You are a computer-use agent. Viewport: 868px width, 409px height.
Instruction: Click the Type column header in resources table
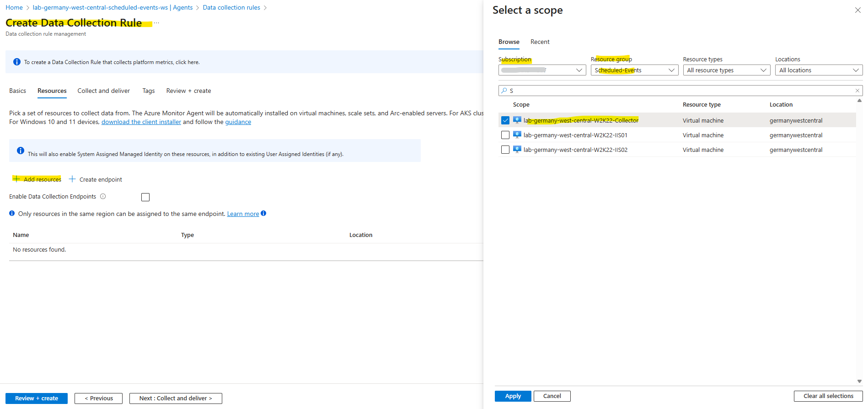(188, 235)
